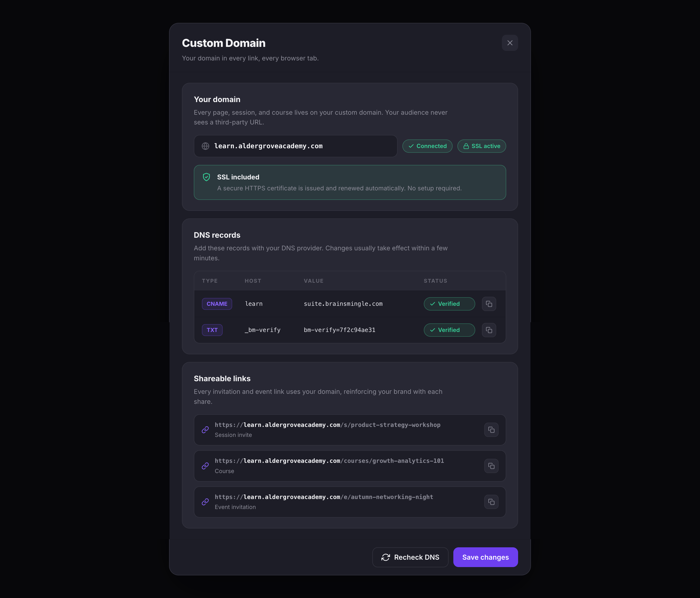Click the Shareable links section heading
The height and width of the screenshot is (598, 700).
coord(222,379)
